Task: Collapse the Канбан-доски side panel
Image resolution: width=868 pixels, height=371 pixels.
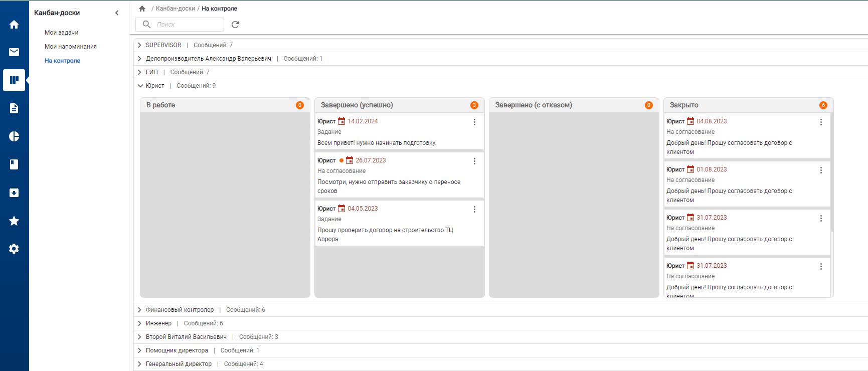Action: click(x=117, y=13)
